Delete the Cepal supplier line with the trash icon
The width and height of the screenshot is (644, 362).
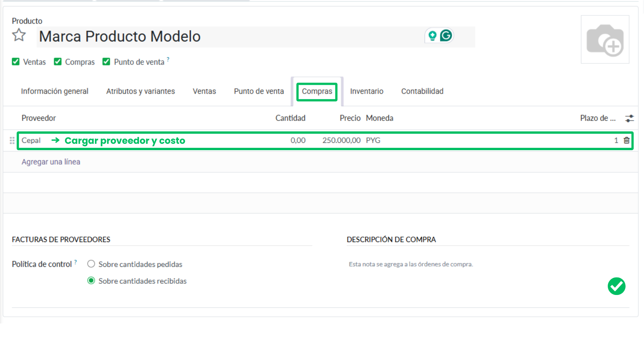[x=627, y=140]
